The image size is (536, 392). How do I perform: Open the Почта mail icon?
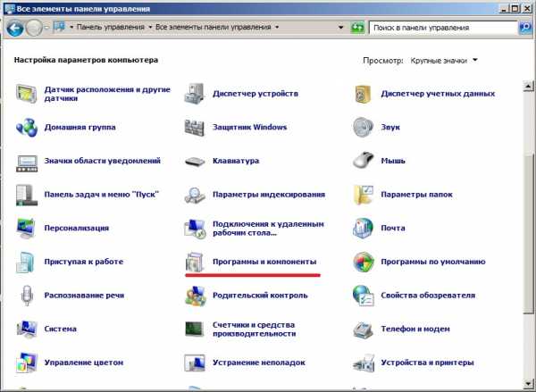tap(363, 228)
